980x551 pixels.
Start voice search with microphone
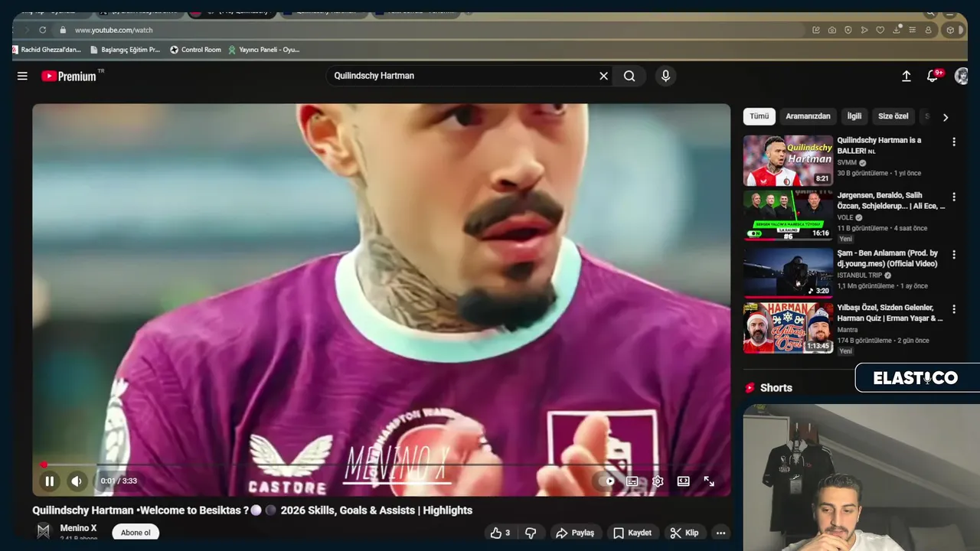tap(665, 76)
